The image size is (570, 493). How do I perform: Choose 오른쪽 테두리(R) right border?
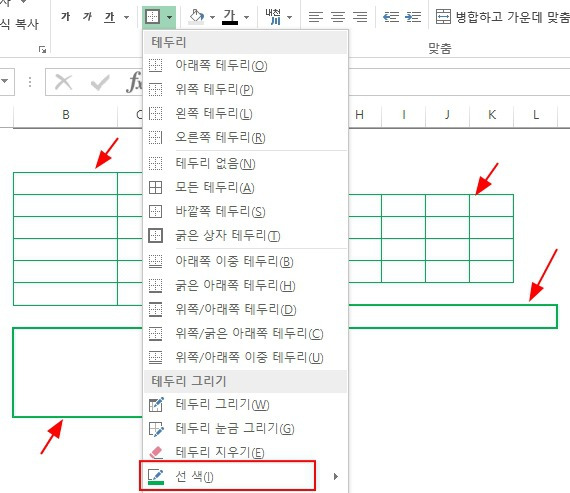pyautogui.click(x=245, y=137)
